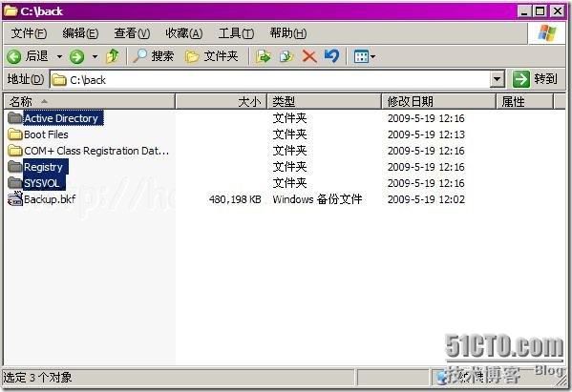Screen dimensions: 572x392
Task: Click the blue Undo arrow icon
Action: [332, 56]
